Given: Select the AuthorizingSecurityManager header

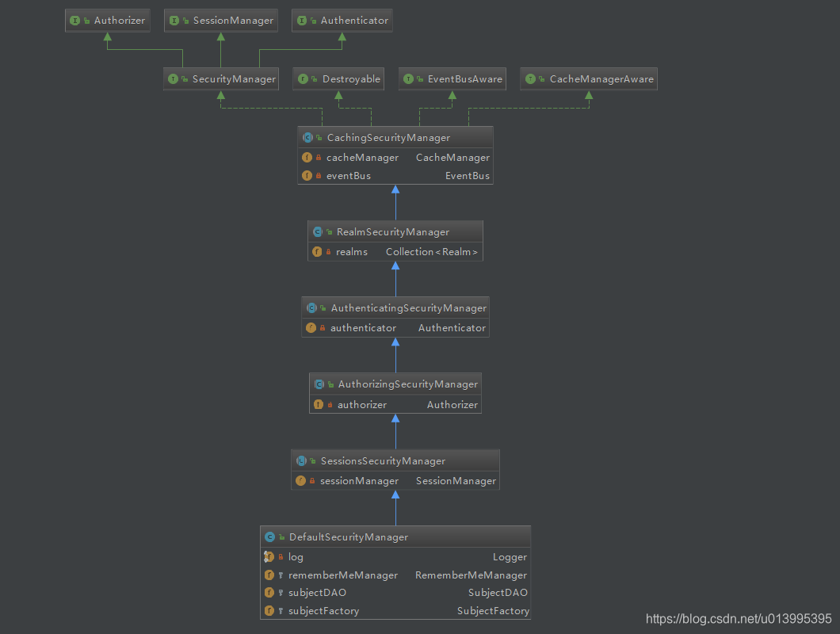Looking at the screenshot, I should tap(404, 384).
